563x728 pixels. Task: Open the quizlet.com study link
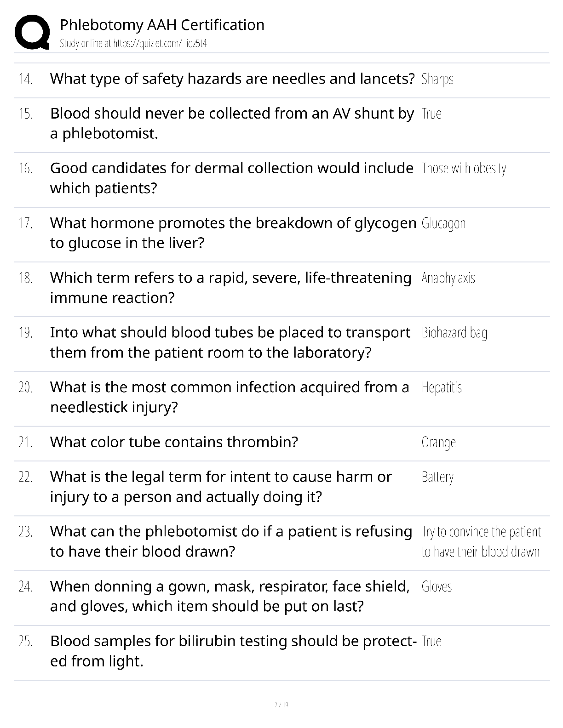(133, 44)
